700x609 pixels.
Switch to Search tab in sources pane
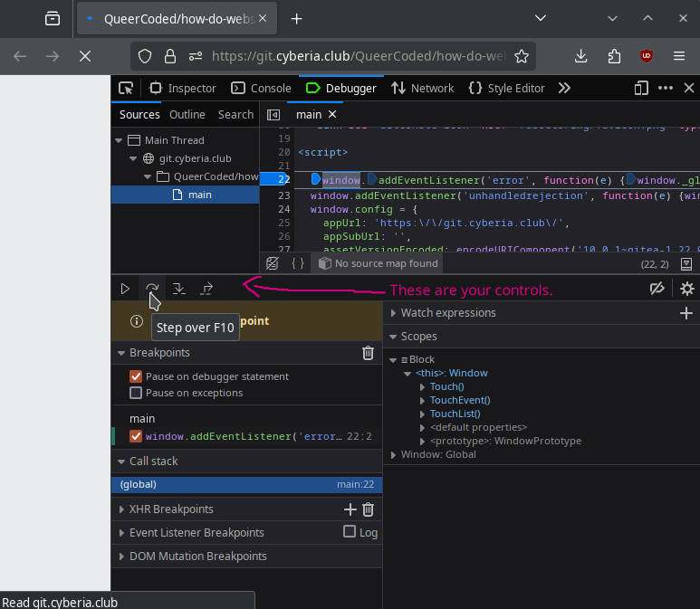(235, 115)
